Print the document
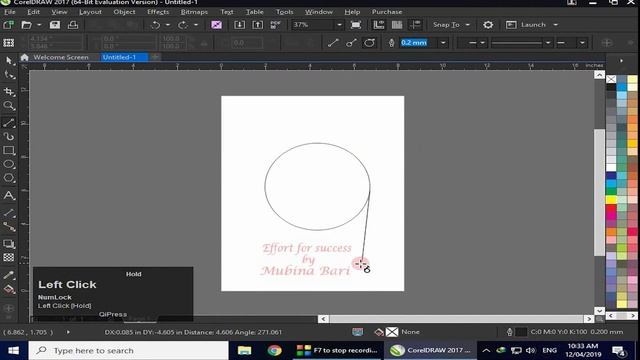Screen dimensions: 640x360 tap(73, 25)
